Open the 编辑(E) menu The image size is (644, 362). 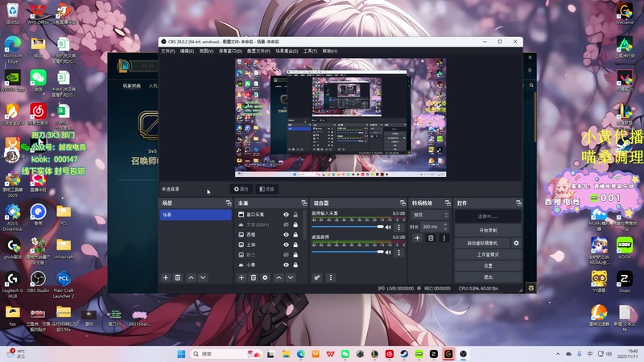[x=187, y=51]
